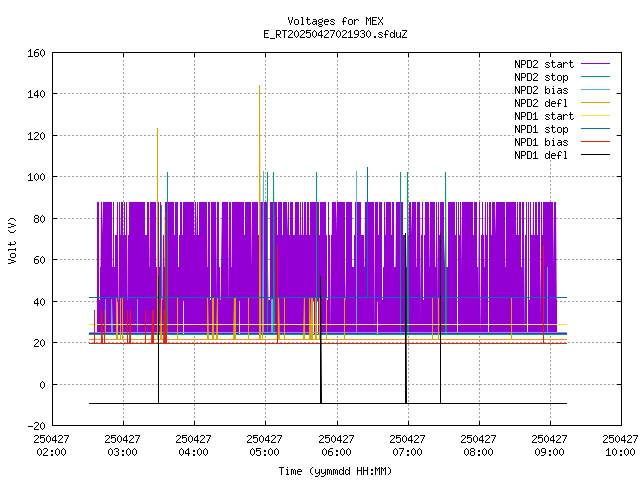Click the x-axis time label 07:00

pyautogui.click(x=407, y=453)
